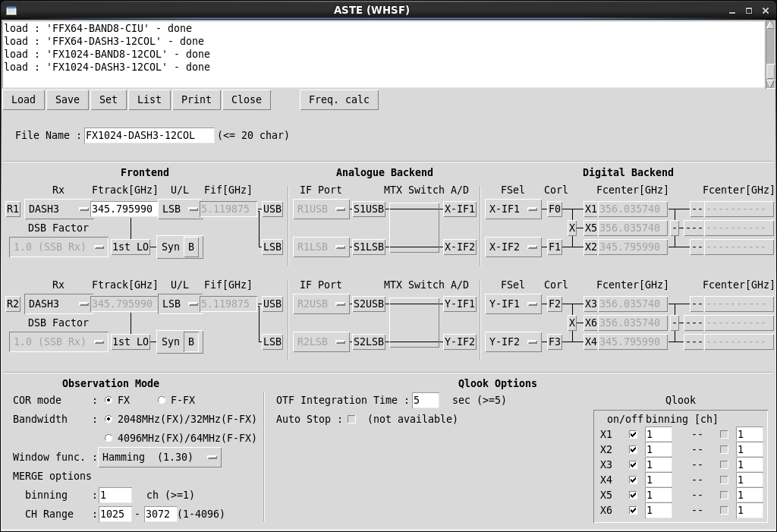Viewport: 777px width, 532px height.
Task: Click the Save button
Action: coord(68,99)
